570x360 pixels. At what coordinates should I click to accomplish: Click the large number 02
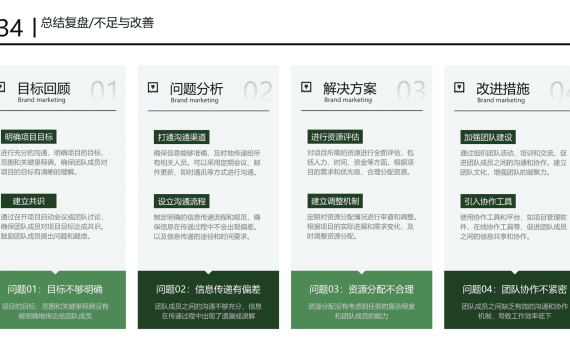(258, 91)
